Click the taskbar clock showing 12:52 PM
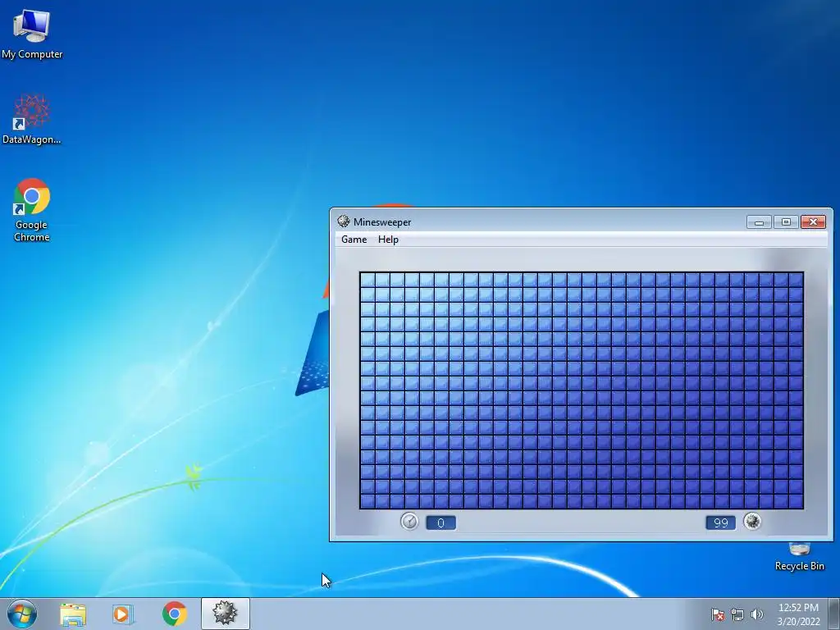This screenshot has height=630, width=840. click(798, 614)
